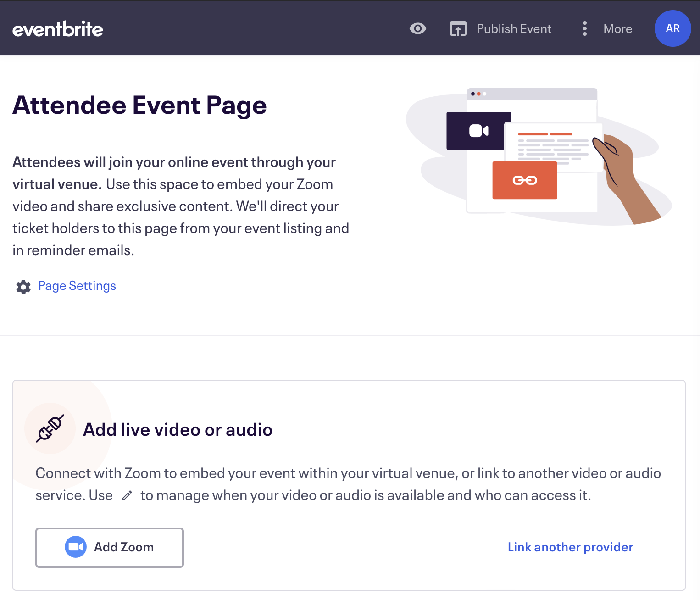
Task: Click the video camera tile in the illustration
Action: click(478, 131)
